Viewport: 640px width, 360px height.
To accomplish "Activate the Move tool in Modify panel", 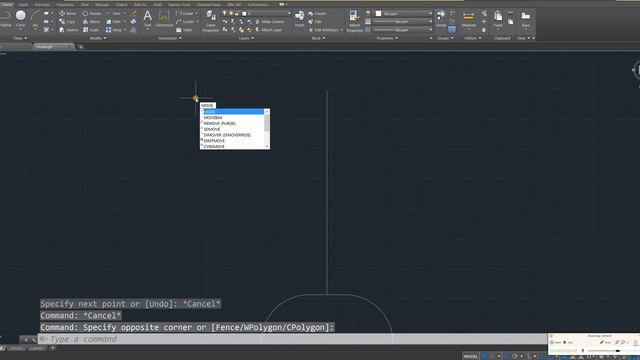I will coord(67,13).
